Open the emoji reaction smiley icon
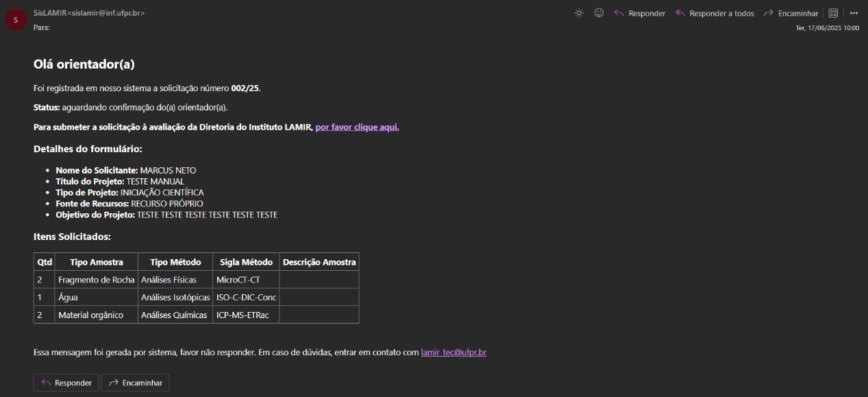 tap(599, 13)
